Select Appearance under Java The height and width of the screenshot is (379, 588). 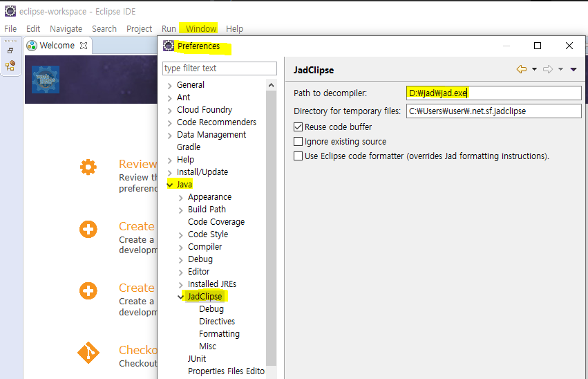tap(209, 197)
